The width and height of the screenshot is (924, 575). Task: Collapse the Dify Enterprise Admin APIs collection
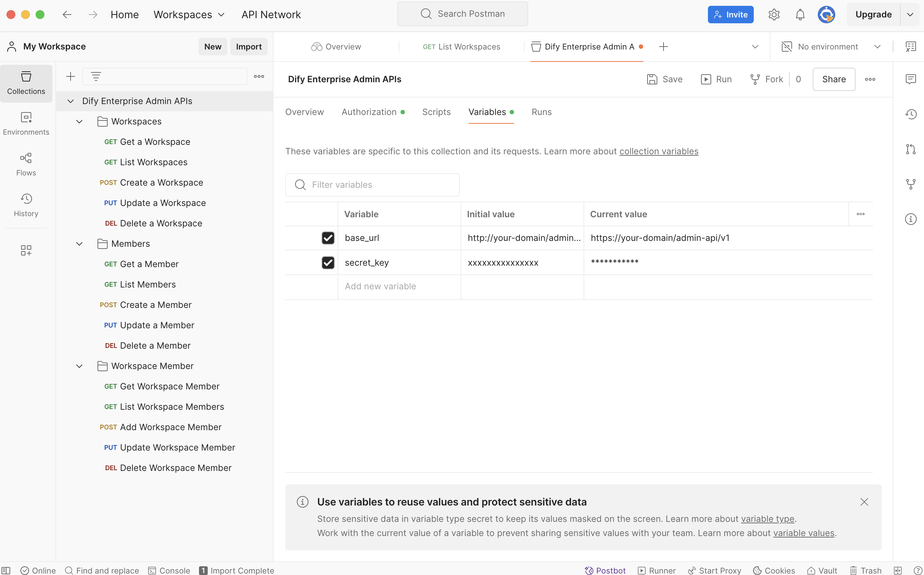(70, 101)
